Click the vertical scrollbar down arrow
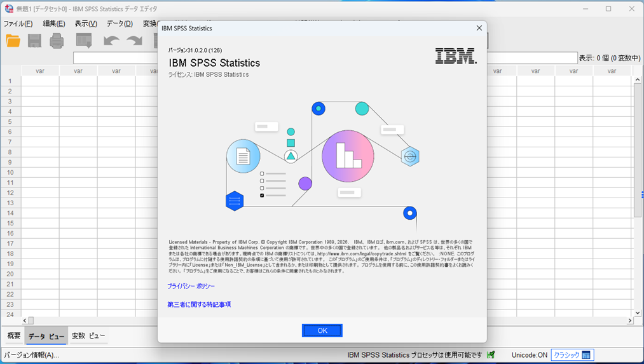The image size is (644, 364). (638, 313)
